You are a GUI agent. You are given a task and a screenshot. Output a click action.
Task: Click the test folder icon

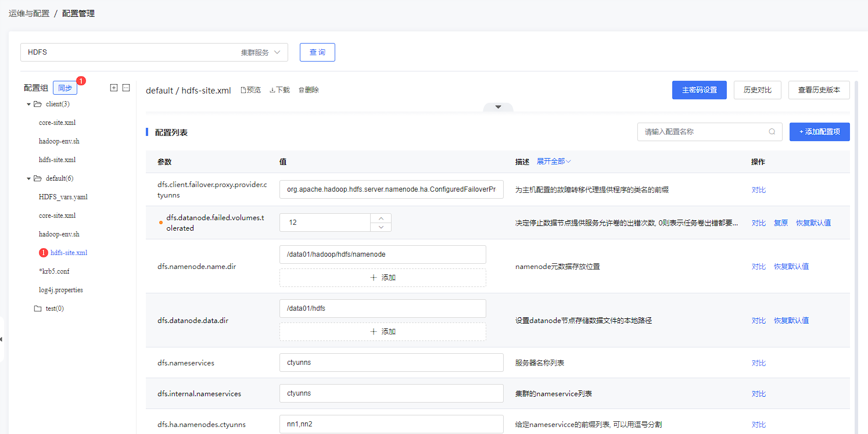click(x=37, y=309)
